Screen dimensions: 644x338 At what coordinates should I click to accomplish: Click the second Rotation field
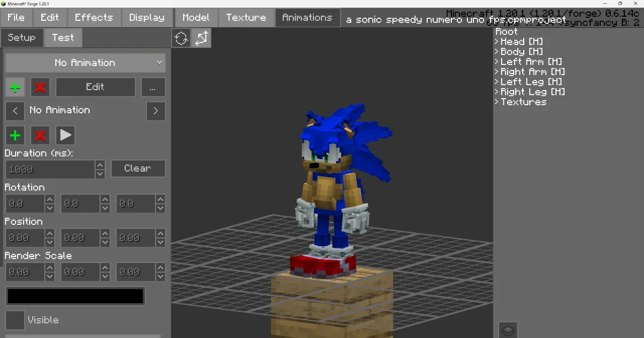(80, 204)
